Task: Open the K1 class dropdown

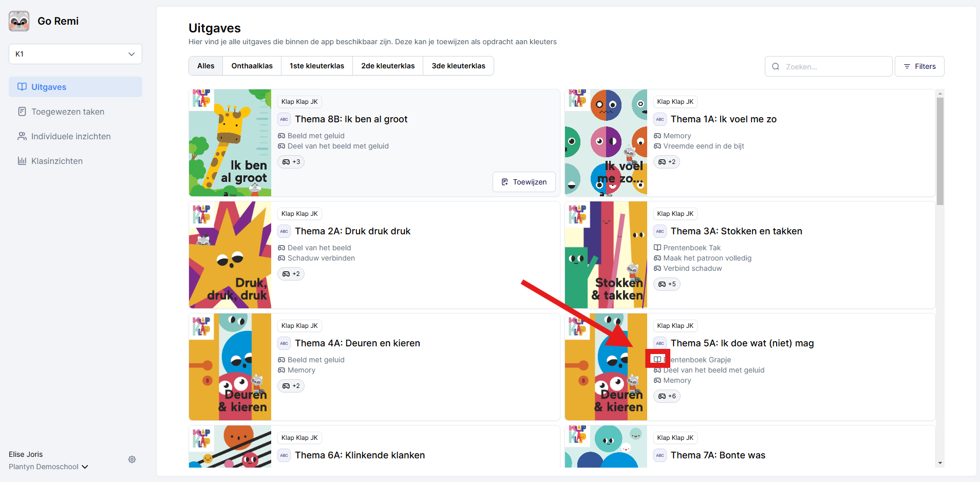Action: tap(75, 54)
